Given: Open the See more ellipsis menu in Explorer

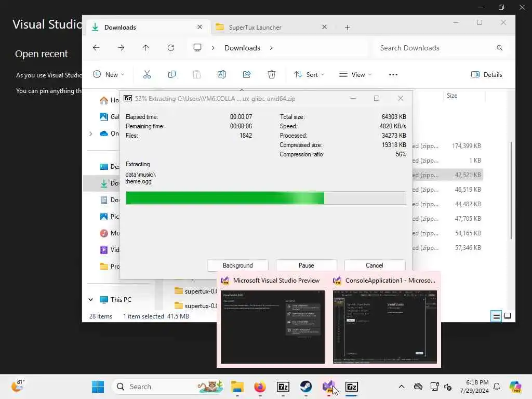Looking at the screenshot, I should [393, 75].
